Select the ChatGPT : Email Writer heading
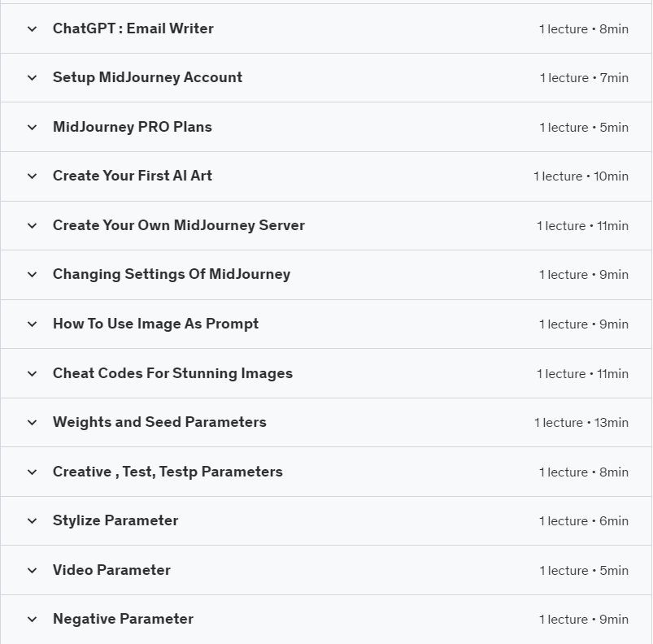Viewport: 653px width, 644px height. coord(133,28)
